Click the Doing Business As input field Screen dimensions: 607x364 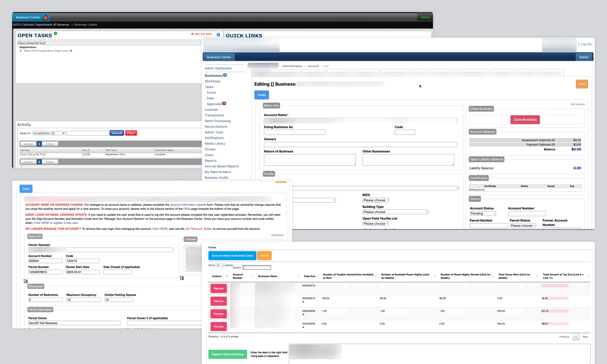pyautogui.click(x=295, y=132)
